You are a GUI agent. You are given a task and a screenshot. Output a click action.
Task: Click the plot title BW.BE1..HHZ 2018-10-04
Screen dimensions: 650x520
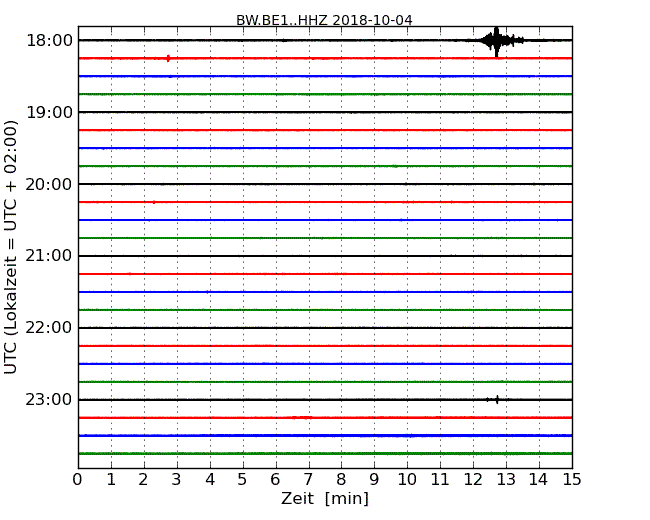click(324, 20)
